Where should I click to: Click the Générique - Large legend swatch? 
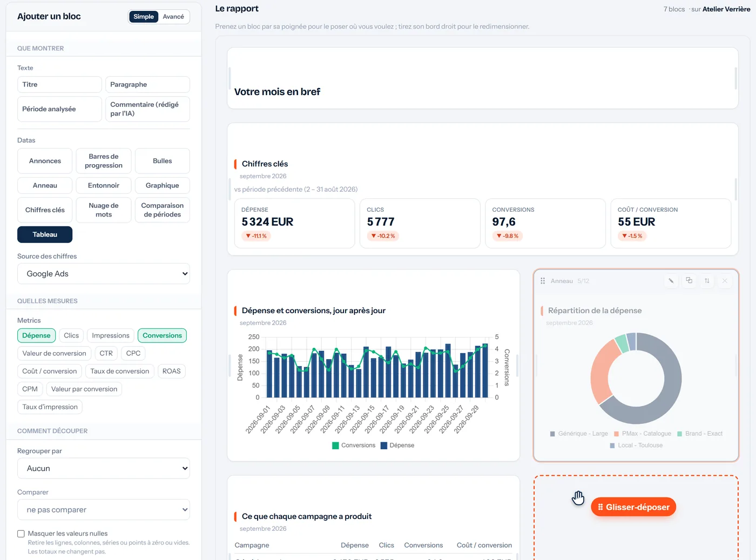pos(552,434)
